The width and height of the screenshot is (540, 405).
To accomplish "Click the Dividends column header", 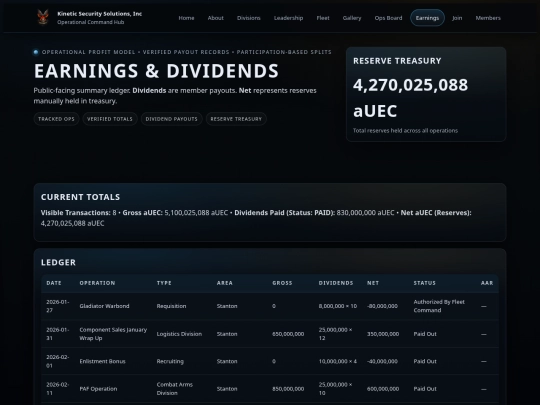I will [x=336, y=283].
